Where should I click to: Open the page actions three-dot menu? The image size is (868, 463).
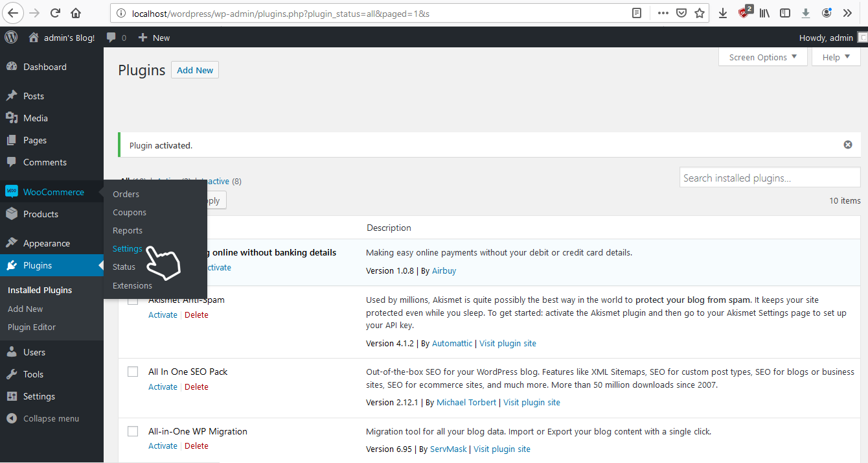coord(663,13)
